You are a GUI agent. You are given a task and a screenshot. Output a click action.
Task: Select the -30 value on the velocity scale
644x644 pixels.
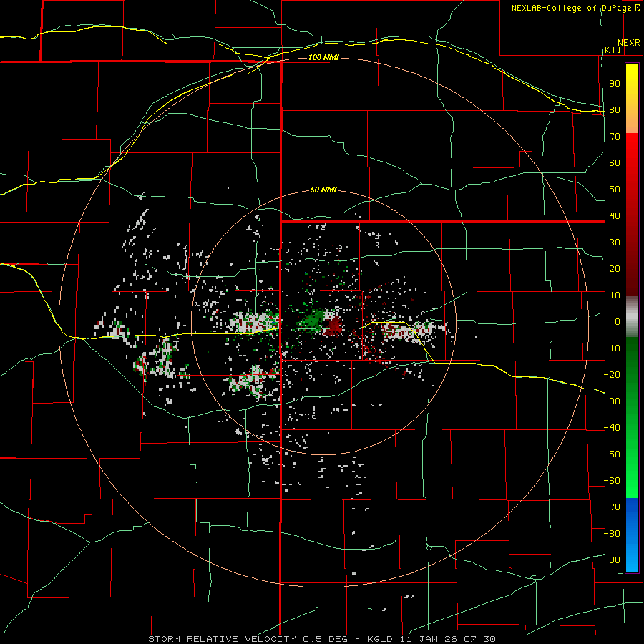click(x=612, y=401)
